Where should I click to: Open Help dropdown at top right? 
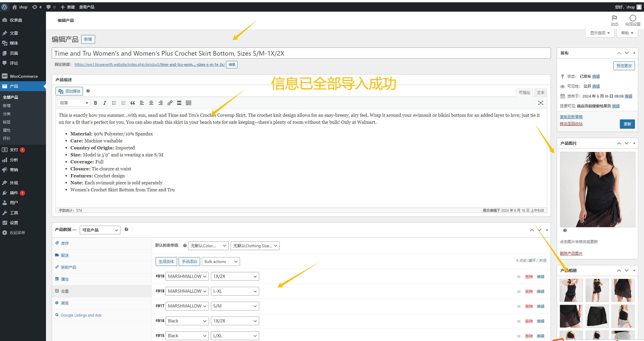click(627, 33)
